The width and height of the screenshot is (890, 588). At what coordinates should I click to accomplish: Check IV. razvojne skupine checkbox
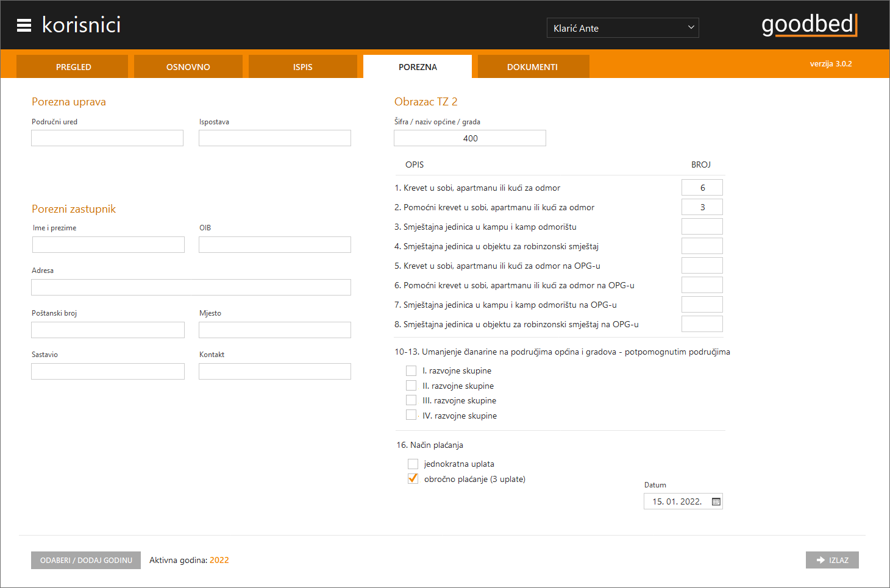(411, 415)
